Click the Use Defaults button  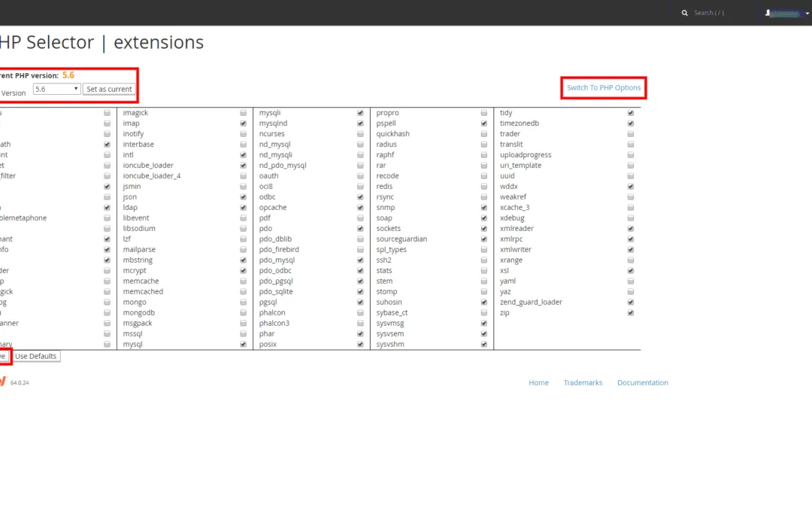tap(35, 356)
